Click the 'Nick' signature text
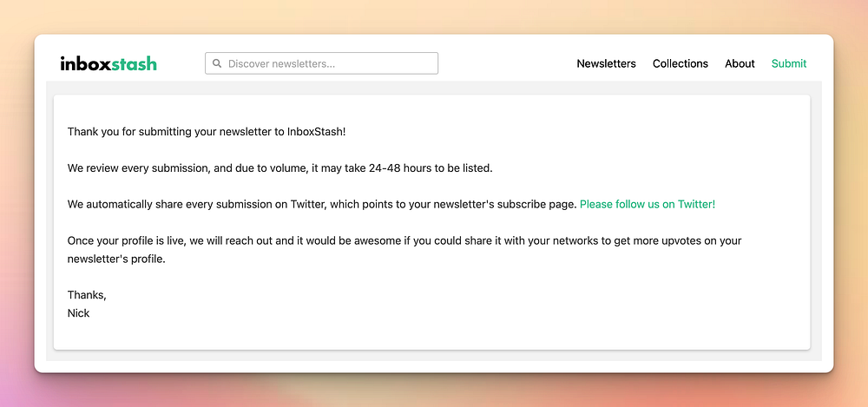Screen dimensions: 868x407 point(79,312)
